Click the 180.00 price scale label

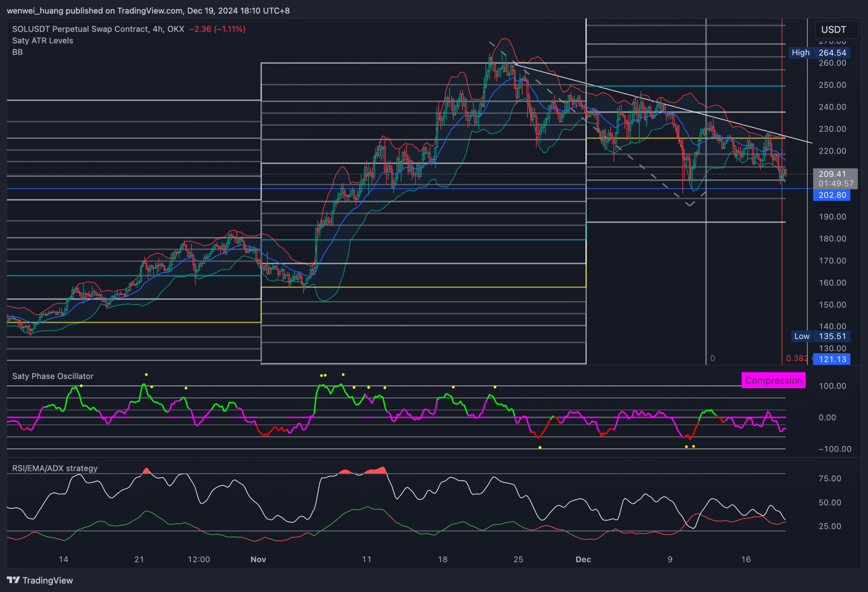pos(832,239)
